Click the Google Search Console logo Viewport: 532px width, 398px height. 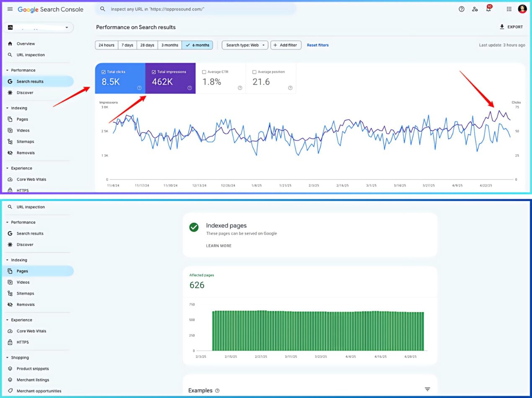point(50,9)
